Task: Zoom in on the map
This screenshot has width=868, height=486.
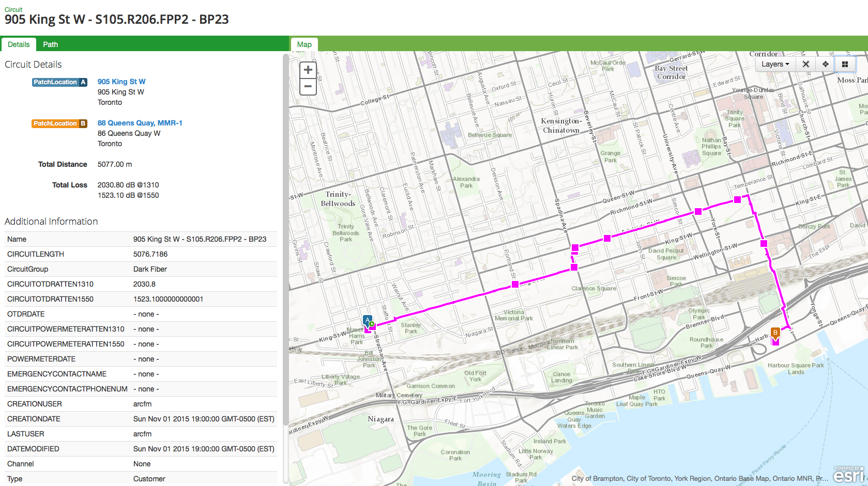Action: click(x=308, y=69)
